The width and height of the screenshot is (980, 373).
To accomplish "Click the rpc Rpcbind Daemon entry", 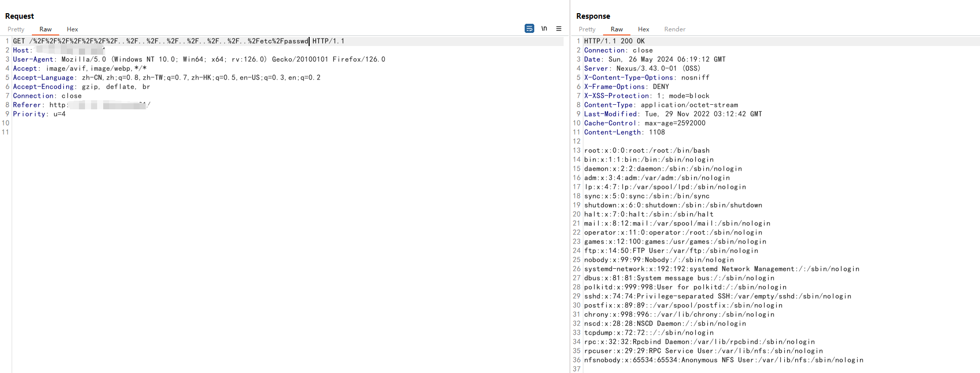I will [699, 342].
